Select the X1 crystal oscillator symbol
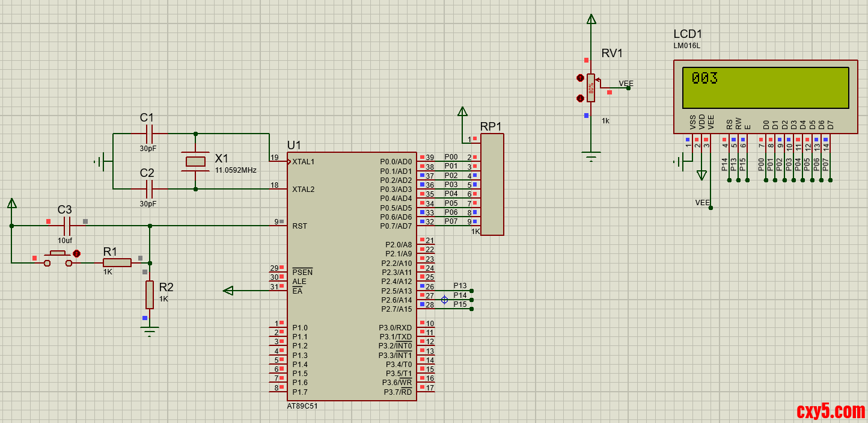Image resolution: width=868 pixels, height=423 pixels. 196,161
